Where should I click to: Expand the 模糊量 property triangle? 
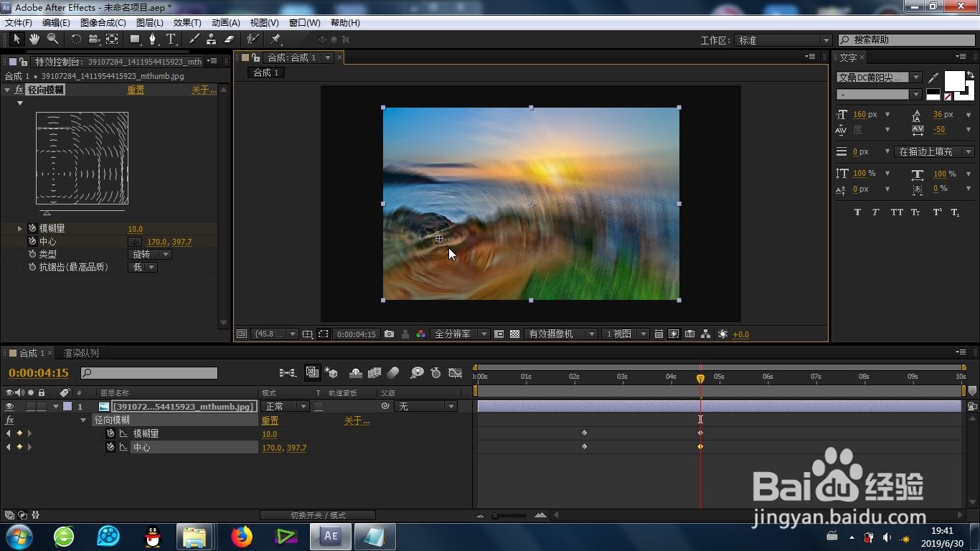coord(20,228)
